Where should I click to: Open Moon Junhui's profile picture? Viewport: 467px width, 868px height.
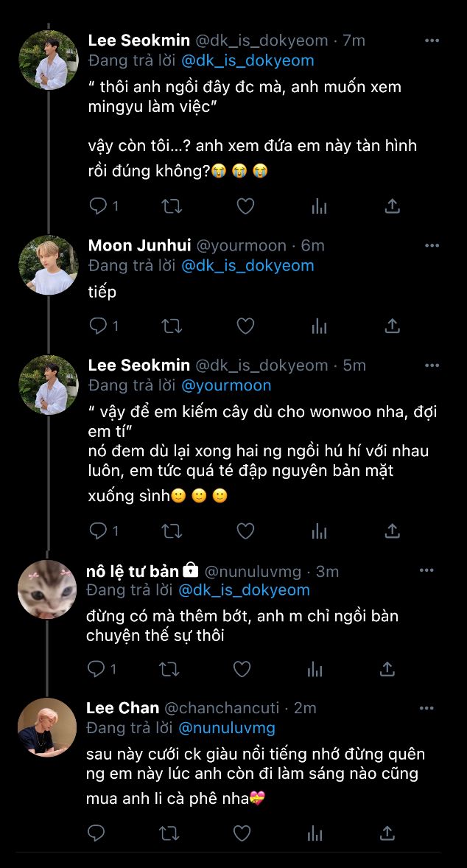(49, 265)
